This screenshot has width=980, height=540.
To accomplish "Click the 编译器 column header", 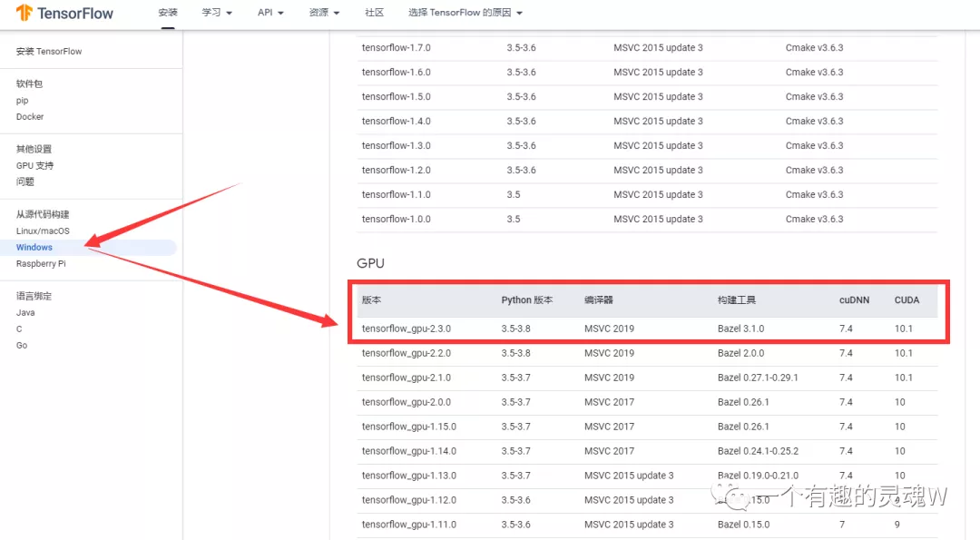I will point(599,300).
